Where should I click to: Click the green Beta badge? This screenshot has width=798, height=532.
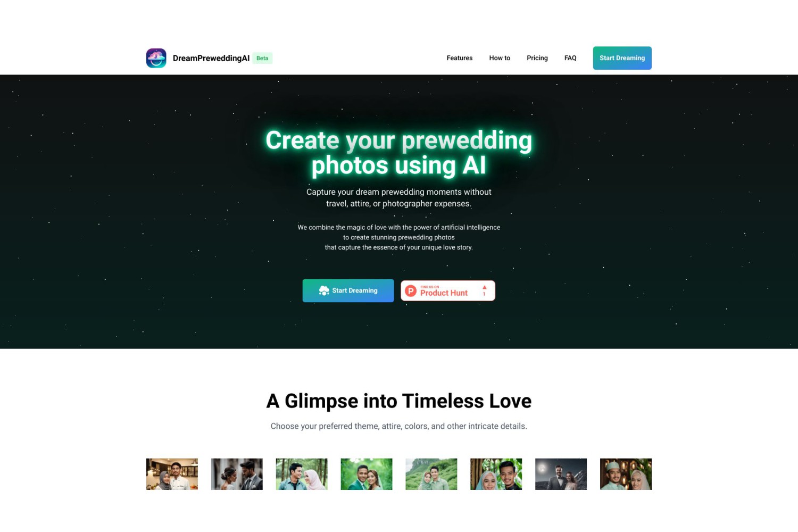coord(262,58)
